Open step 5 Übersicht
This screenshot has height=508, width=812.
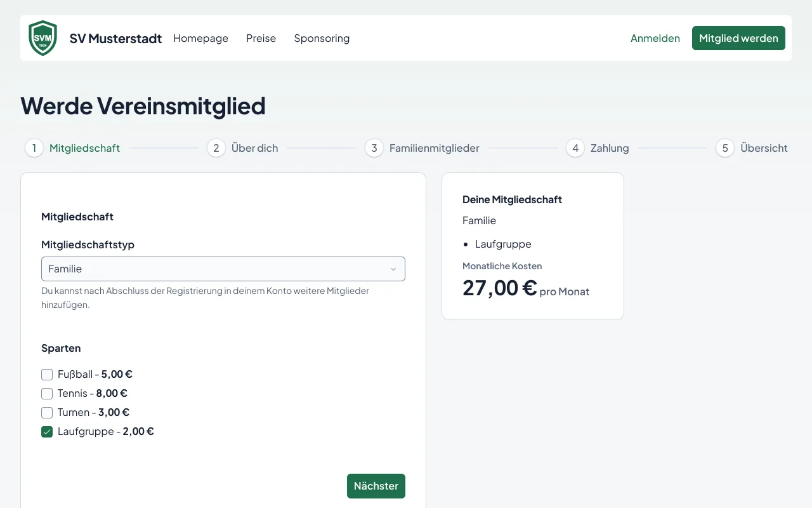752,148
